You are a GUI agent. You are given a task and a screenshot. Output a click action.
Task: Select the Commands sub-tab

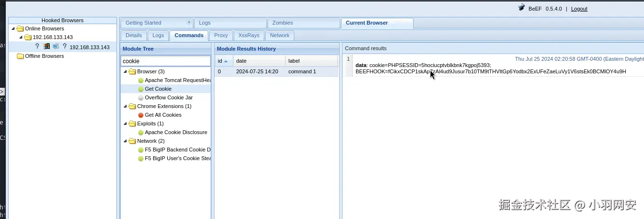[x=189, y=35]
